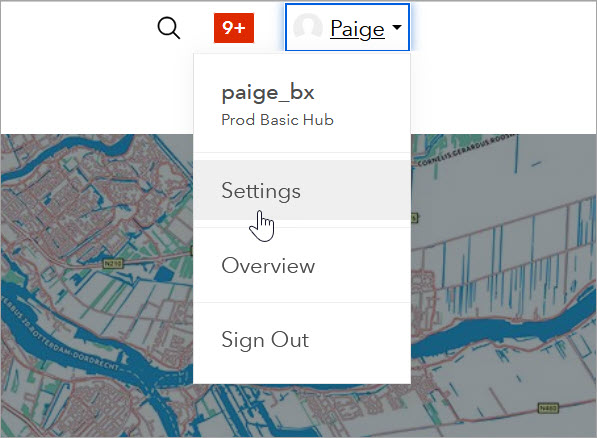Choose Overview in the profile menu

(302, 265)
